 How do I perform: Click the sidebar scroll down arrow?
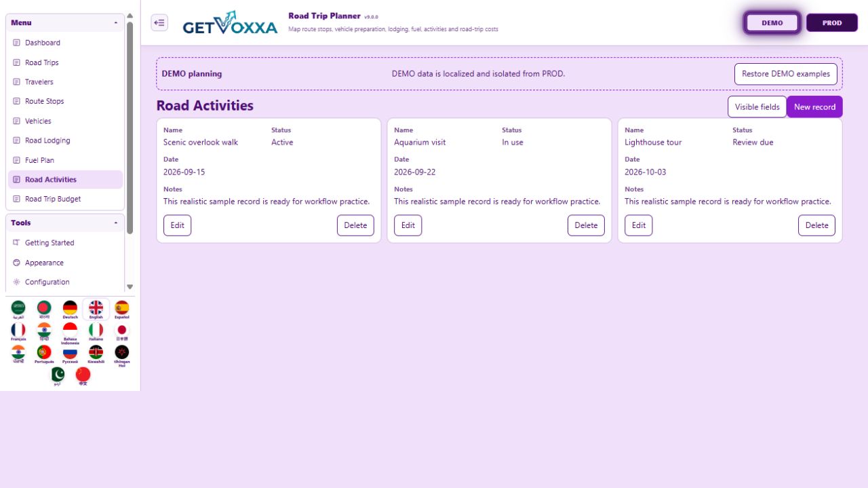pyautogui.click(x=130, y=286)
